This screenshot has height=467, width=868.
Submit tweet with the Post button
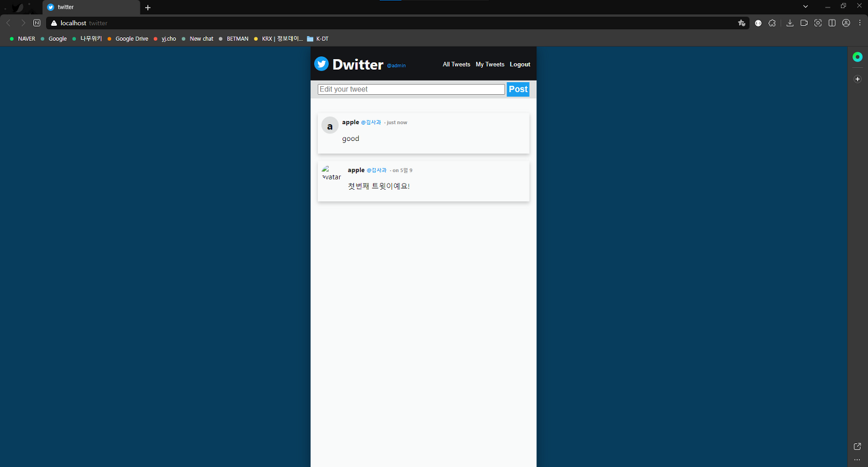pos(518,89)
